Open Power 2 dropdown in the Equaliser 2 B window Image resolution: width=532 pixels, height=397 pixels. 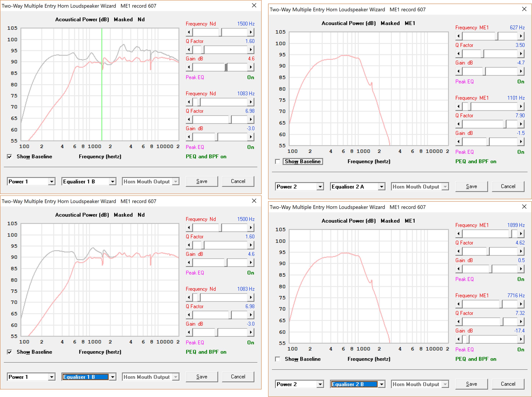pyautogui.click(x=320, y=384)
